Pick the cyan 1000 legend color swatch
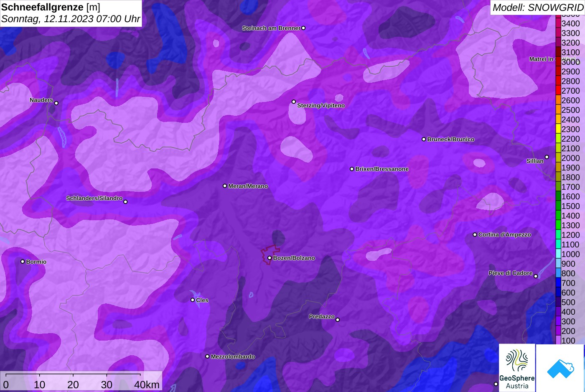 click(x=558, y=254)
